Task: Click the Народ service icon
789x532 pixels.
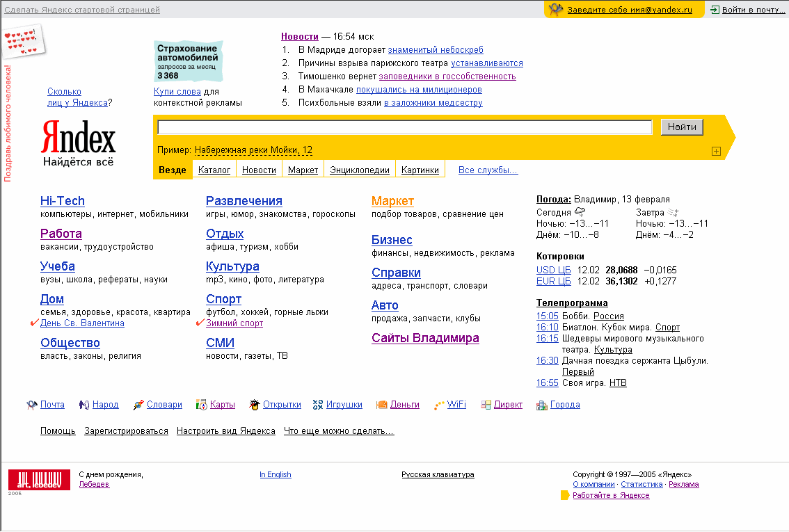Action: 84,405
